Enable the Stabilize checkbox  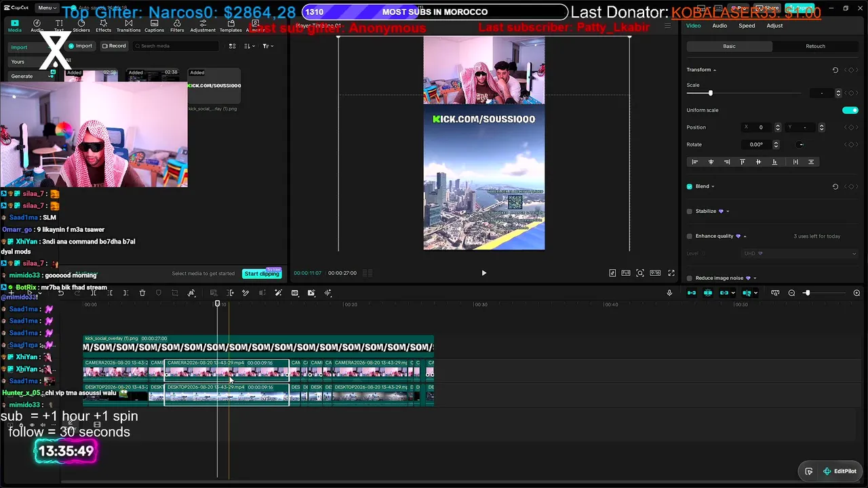(x=690, y=211)
